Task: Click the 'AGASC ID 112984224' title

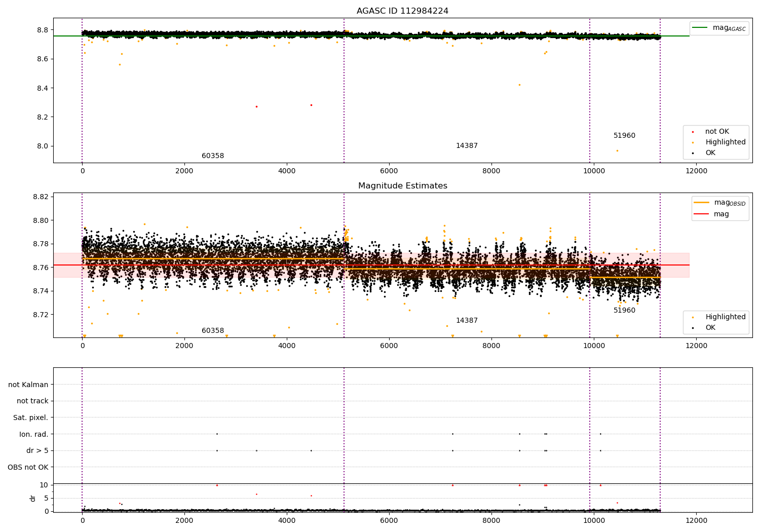Action: point(402,11)
